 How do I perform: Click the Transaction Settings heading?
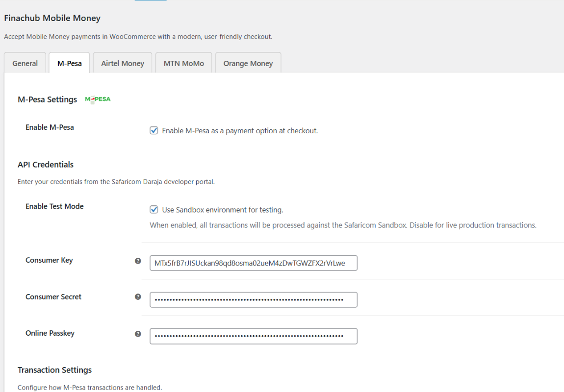54,370
